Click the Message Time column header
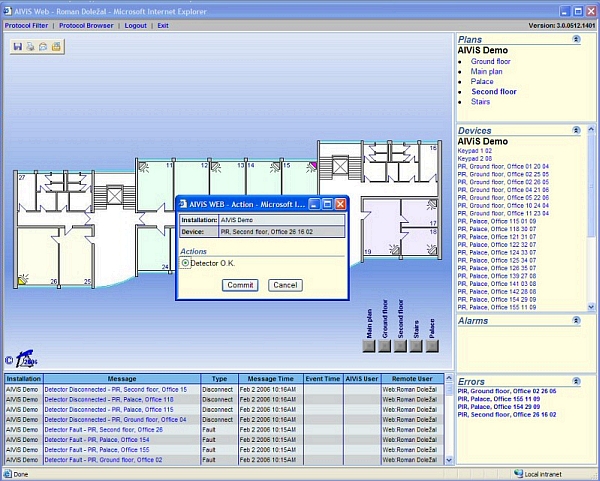The width and height of the screenshot is (600, 481). point(271,379)
